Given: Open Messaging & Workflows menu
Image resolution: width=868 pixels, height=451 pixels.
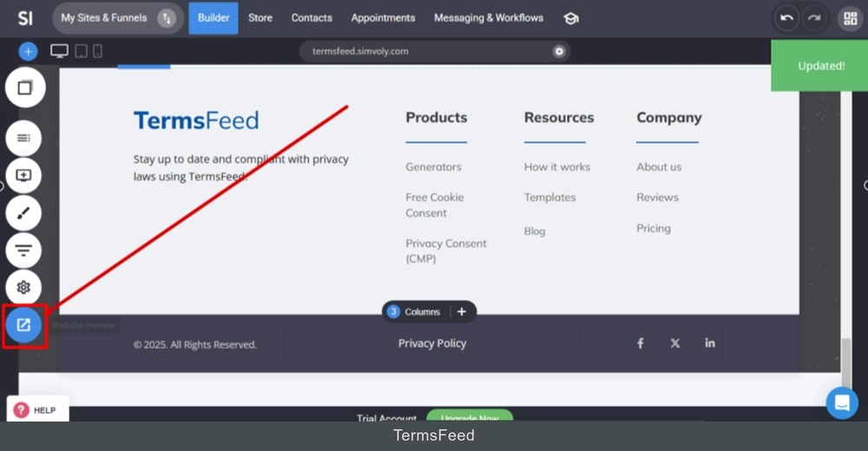Looking at the screenshot, I should point(488,18).
